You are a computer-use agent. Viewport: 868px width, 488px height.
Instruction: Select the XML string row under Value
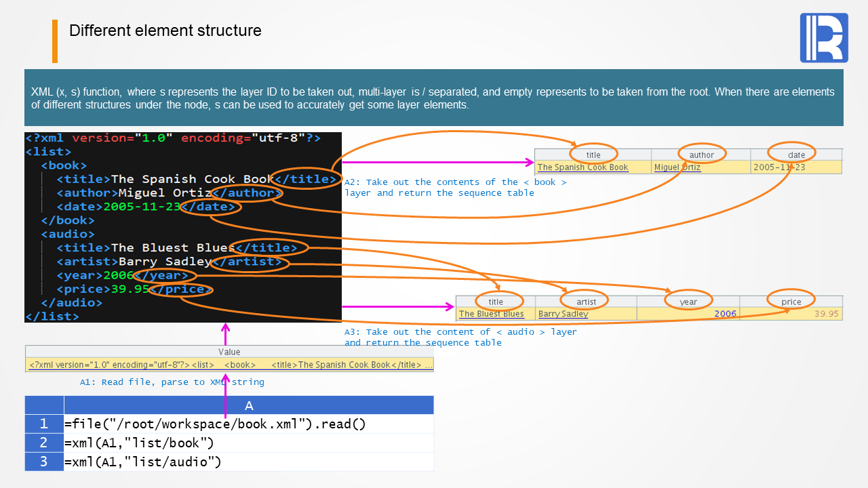tap(229, 365)
